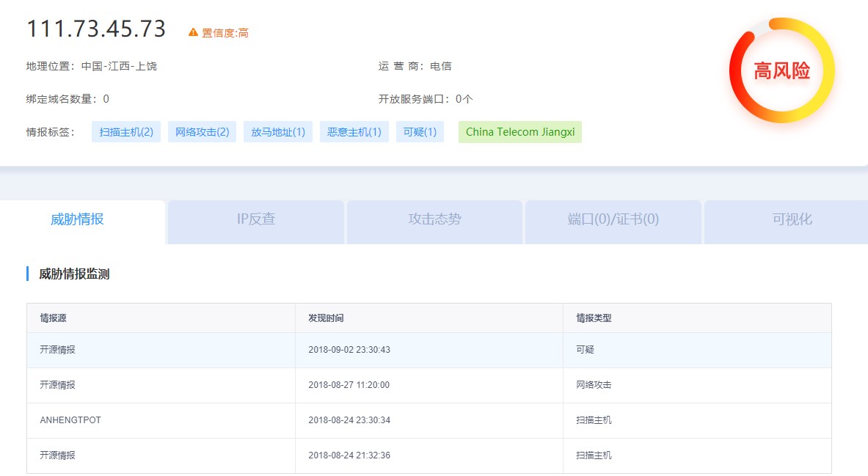This screenshot has width=868, height=476.
Task: Click 开源情报 in the 2018-09-02 row
Action: click(57, 350)
